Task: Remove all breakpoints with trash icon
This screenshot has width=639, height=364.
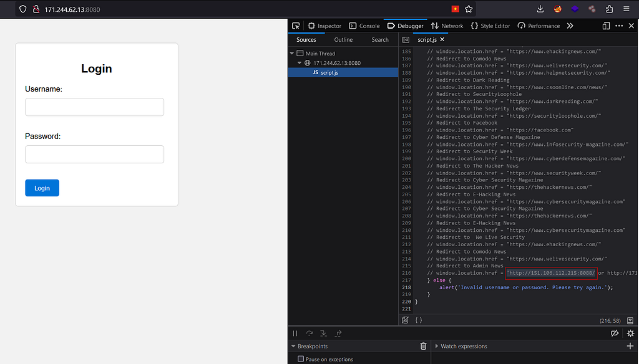Action: [x=424, y=346]
